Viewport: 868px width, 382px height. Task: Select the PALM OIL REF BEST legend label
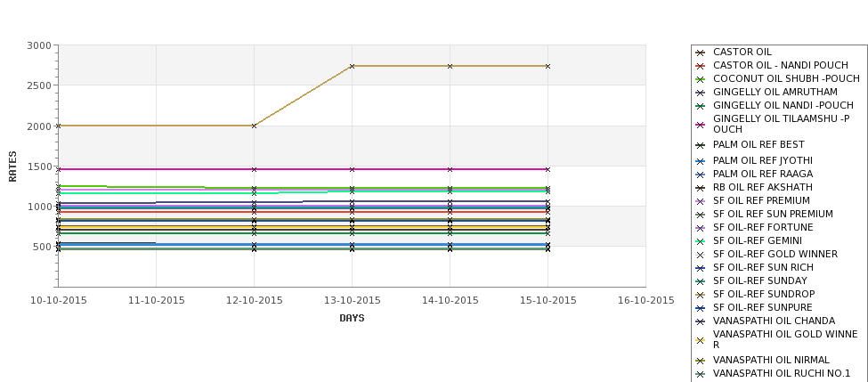pos(758,144)
